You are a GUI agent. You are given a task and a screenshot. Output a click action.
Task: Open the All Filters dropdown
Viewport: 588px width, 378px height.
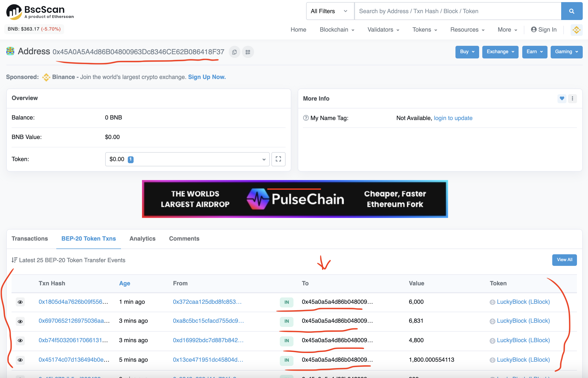pos(330,11)
